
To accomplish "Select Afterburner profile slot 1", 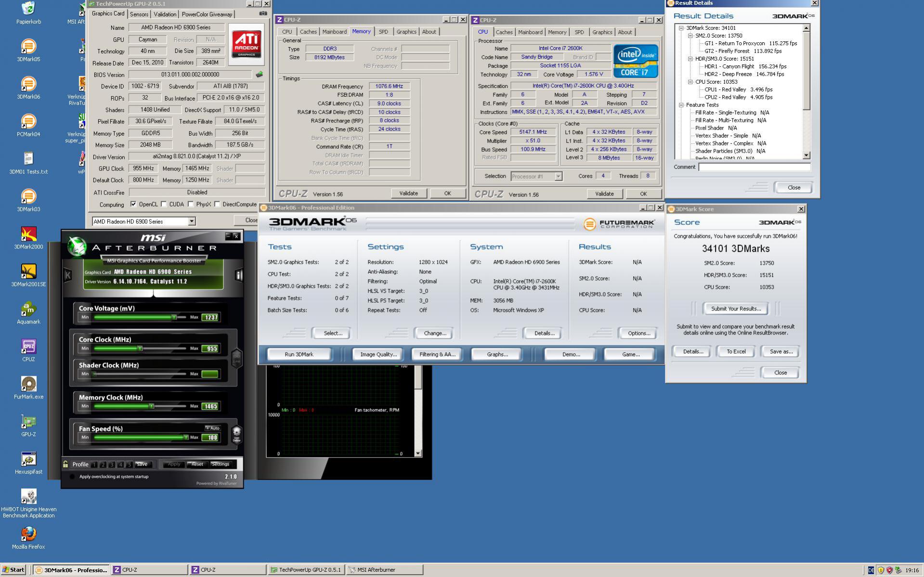I will click(x=94, y=464).
